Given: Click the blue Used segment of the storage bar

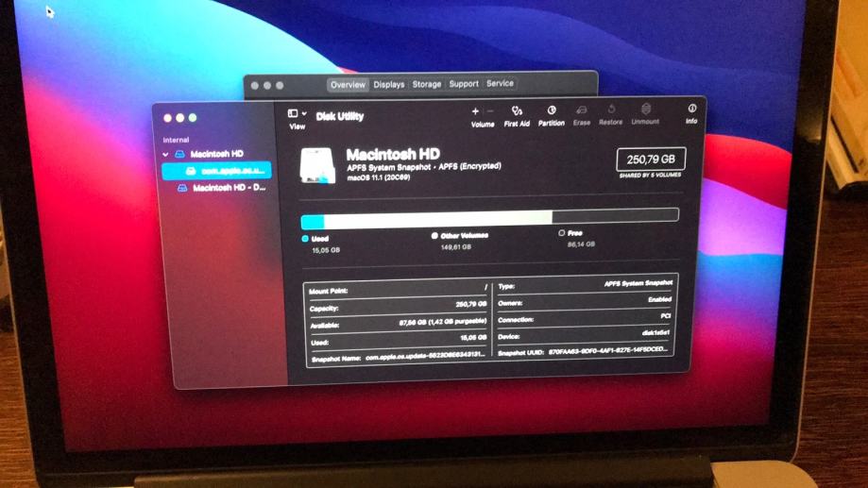Looking at the screenshot, I should 313,222.
